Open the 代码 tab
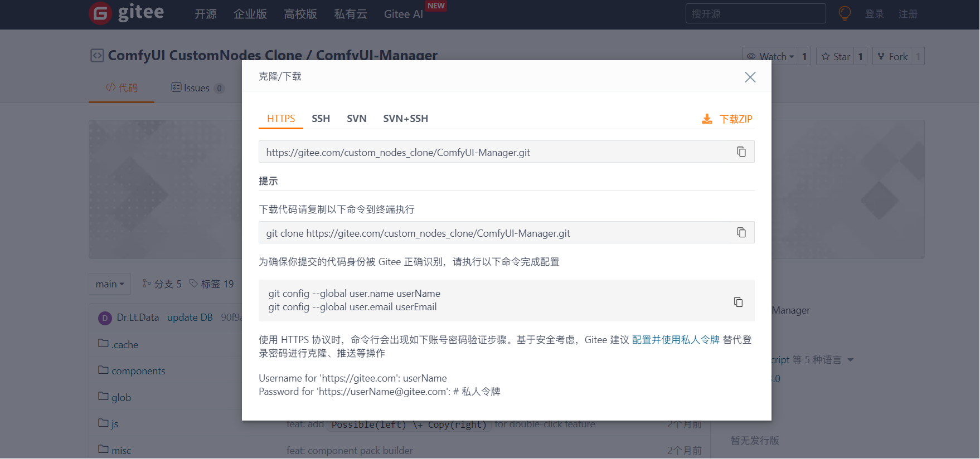 [122, 88]
